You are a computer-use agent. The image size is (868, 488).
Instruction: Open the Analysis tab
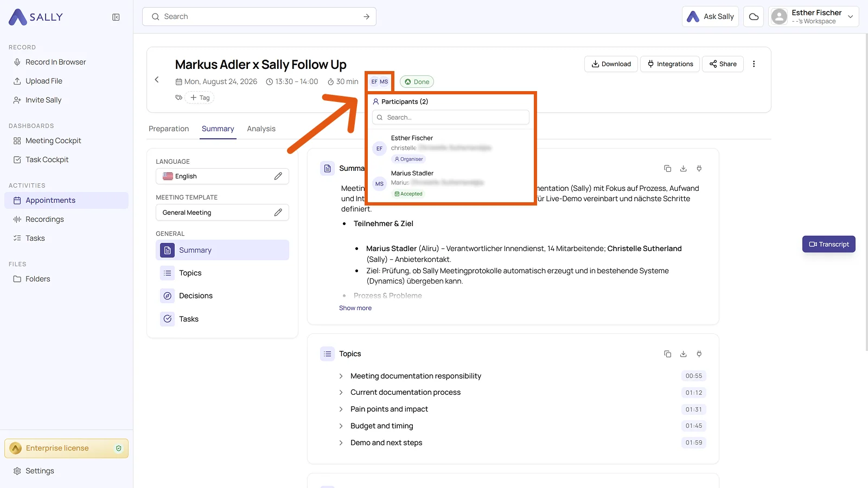261,129
